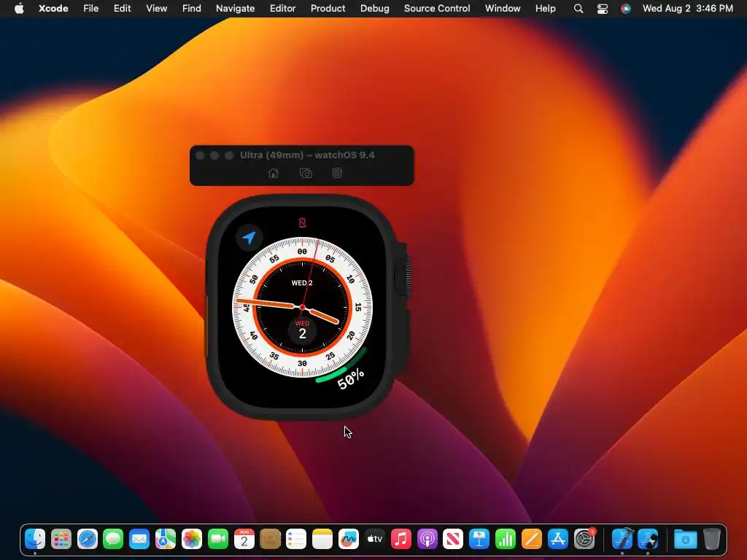The height and width of the screenshot is (560, 747).
Task: Click the rotate device icon in simulator toolbar
Action: [337, 173]
